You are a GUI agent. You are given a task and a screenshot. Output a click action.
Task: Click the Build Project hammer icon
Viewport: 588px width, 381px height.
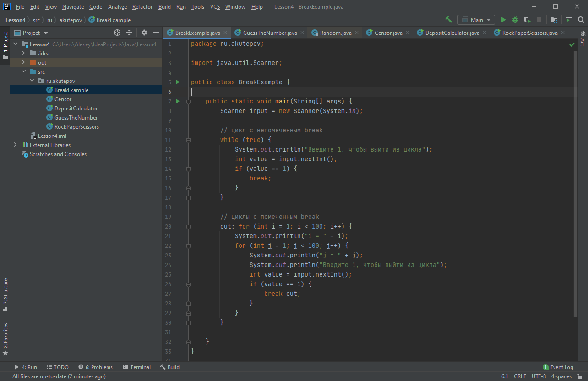point(448,20)
